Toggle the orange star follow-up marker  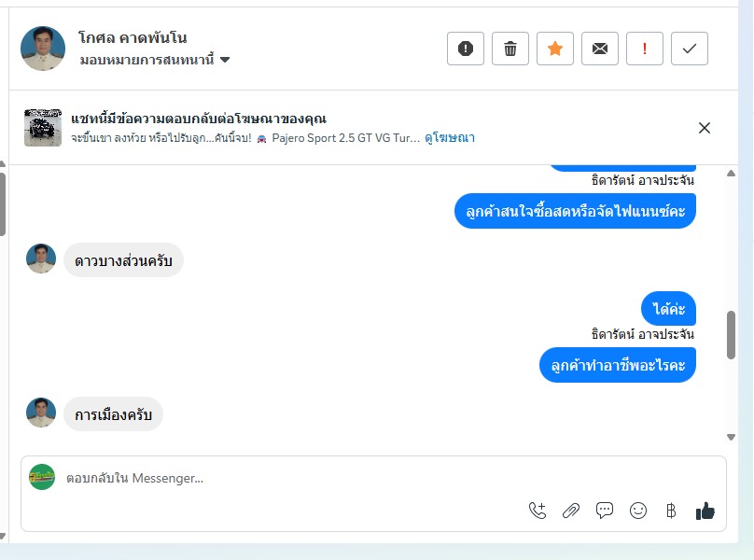tap(555, 49)
